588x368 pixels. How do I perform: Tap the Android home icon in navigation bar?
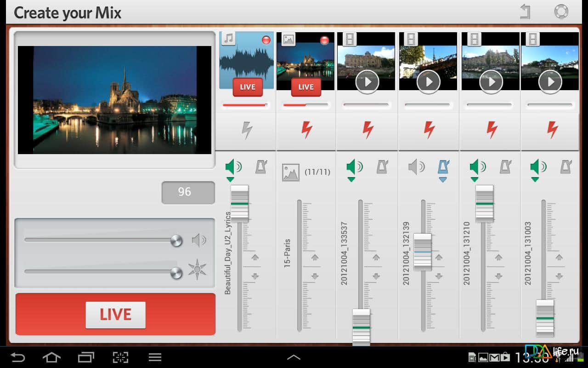click(51, 357)
